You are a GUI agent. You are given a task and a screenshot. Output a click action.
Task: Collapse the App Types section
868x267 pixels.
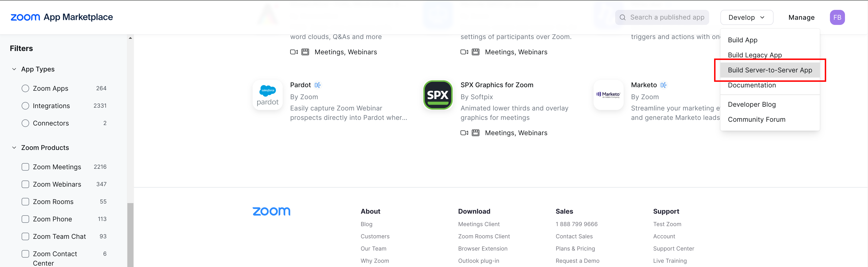point(14,69)
